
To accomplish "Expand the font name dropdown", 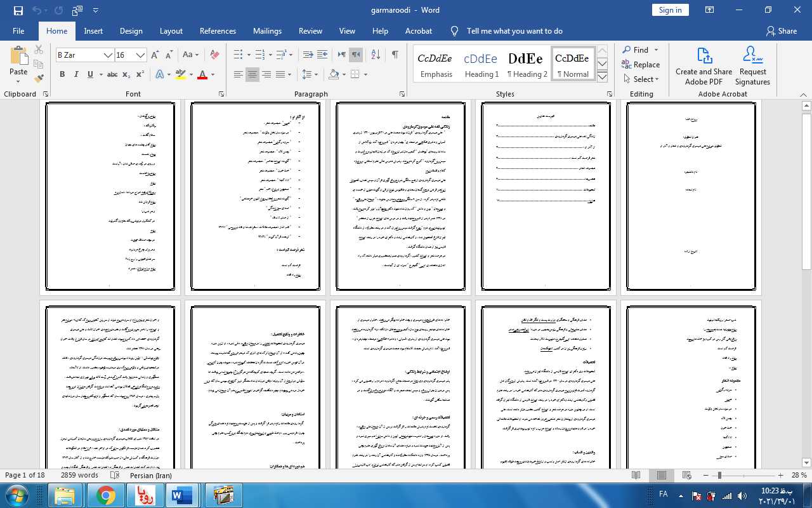I will click(108, 55).
